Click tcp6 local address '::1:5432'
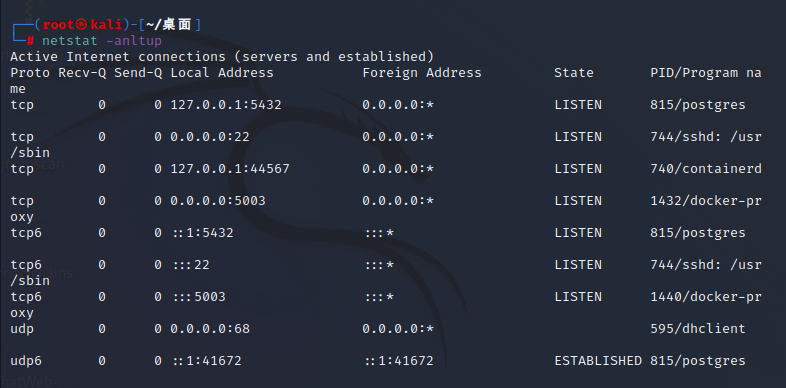Image resolution: width=786 pixels, height=388 pixels. [x=203, y=233]
